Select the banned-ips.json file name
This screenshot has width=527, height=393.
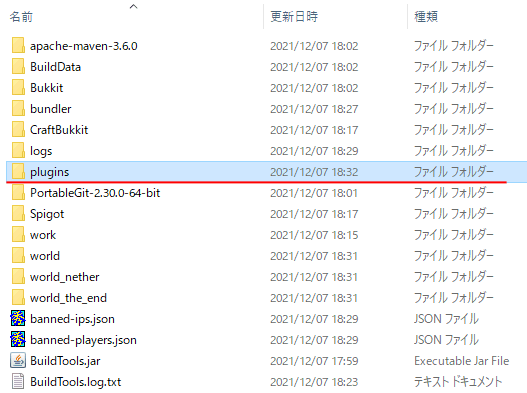point(72,319)
